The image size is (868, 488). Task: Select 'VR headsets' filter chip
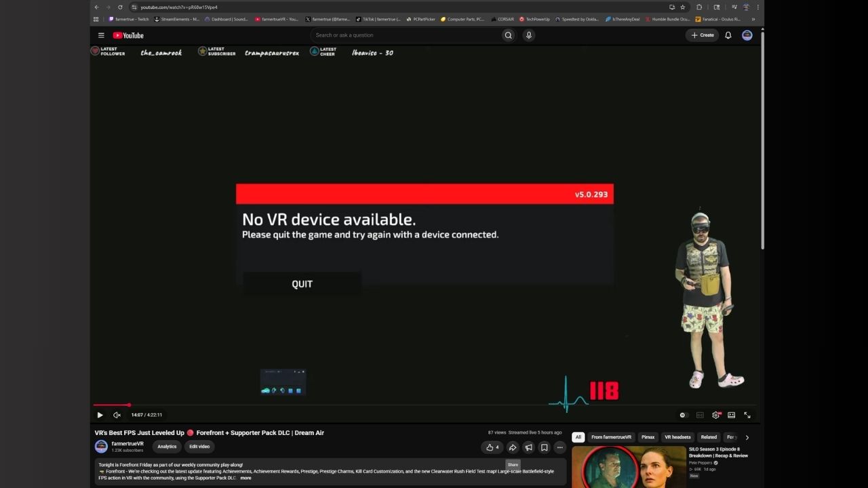coord(677,437)
